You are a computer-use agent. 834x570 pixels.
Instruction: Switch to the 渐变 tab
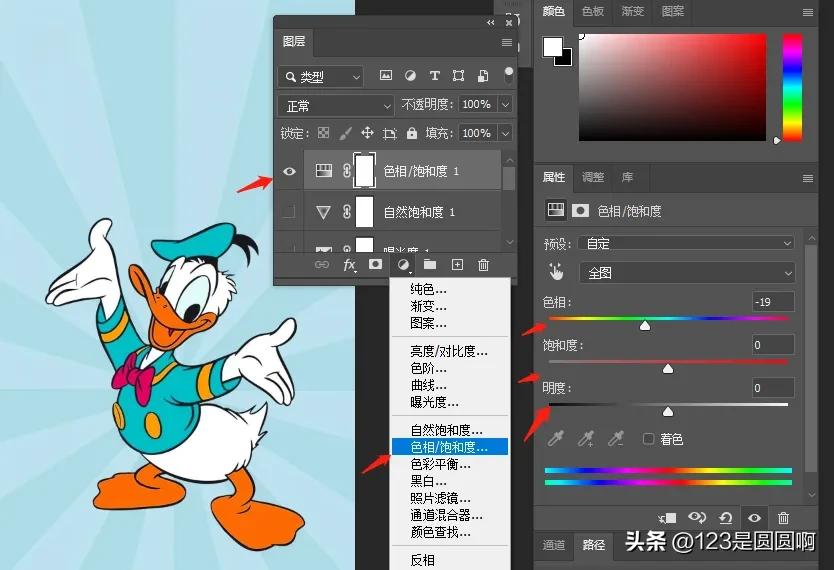click(632, 11)
